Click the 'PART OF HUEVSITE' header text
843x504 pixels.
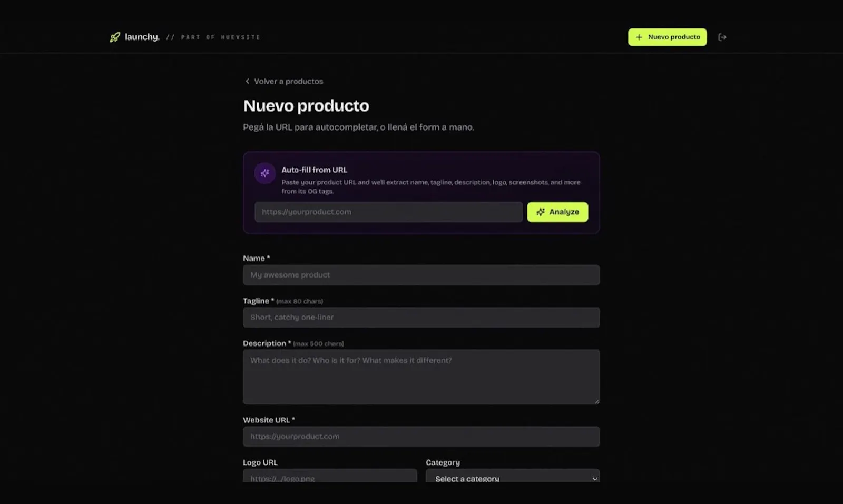tap(220, 37)
